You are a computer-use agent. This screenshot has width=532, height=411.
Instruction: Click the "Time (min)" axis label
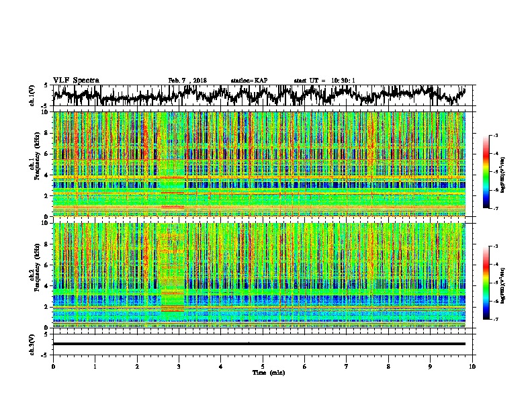pos(269,373)
